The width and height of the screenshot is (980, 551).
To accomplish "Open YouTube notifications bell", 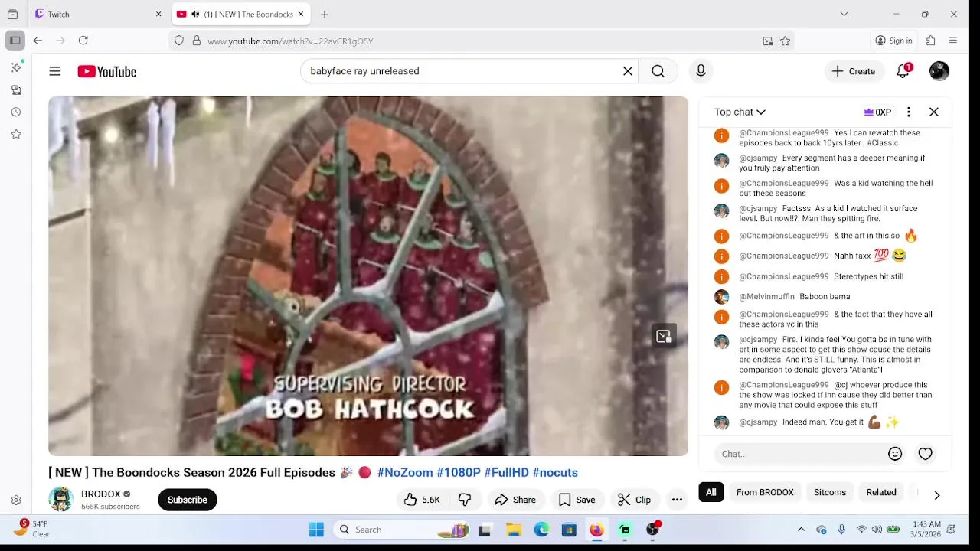I will click(903, 71).
